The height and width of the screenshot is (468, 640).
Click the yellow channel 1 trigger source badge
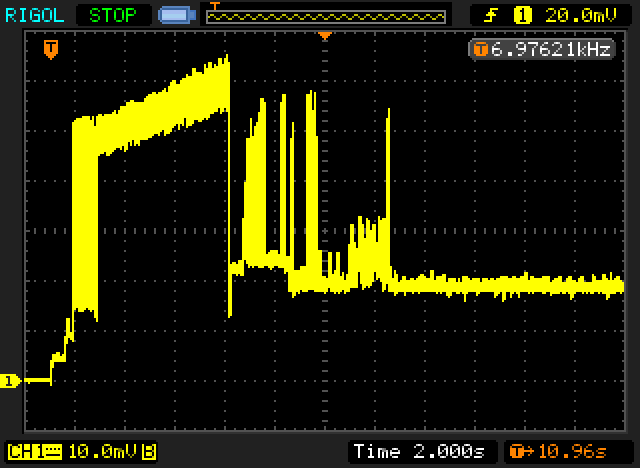pyautogui.click(x=522, y=16)
